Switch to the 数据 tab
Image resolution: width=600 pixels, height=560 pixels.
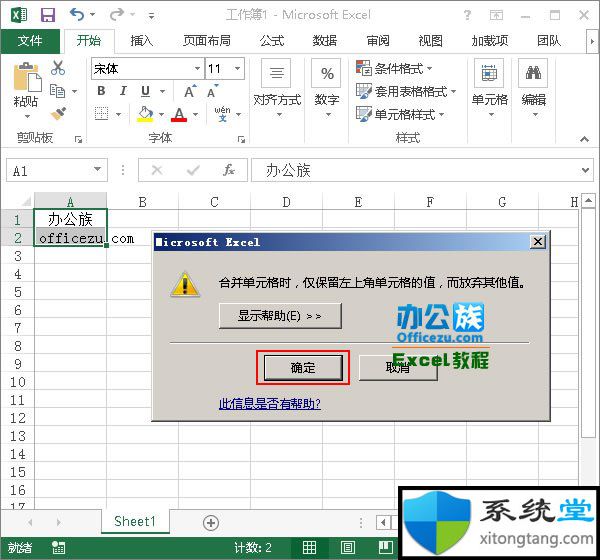[x=325, y=40]
